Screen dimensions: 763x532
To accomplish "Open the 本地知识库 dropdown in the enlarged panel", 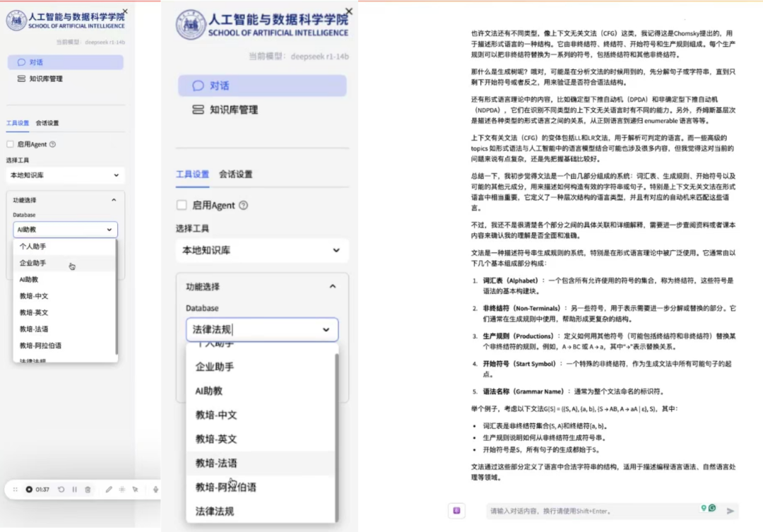I will 262,251.
